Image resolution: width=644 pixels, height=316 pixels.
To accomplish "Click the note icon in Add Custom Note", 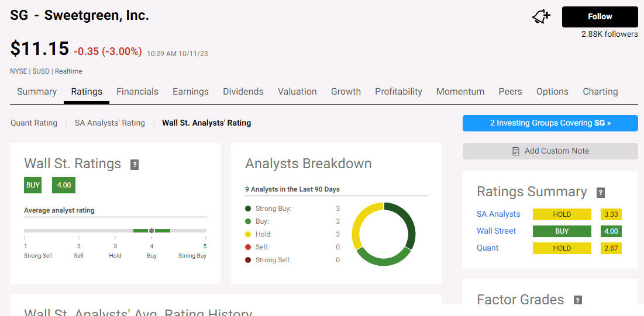I will point(515,151).
